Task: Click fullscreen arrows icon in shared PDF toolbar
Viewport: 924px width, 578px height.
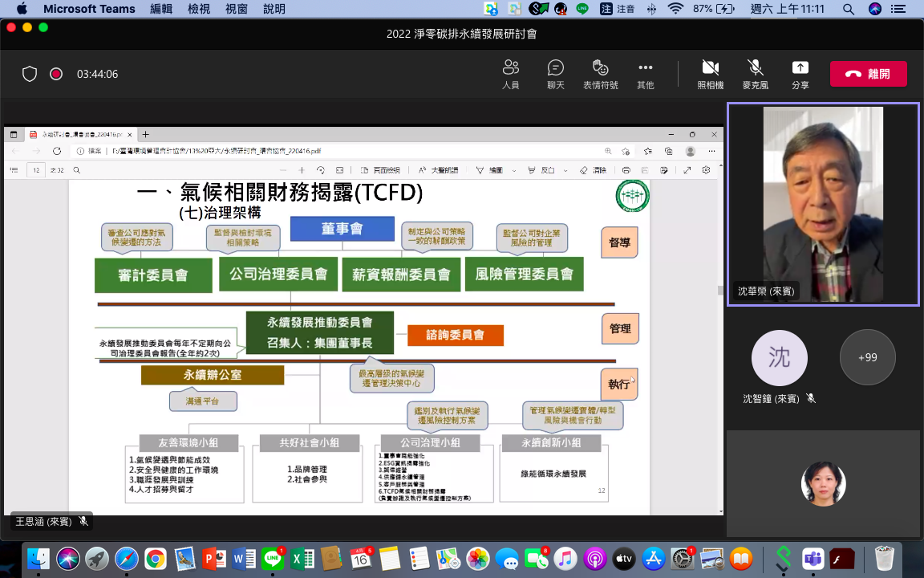Action: coord(687,170)
